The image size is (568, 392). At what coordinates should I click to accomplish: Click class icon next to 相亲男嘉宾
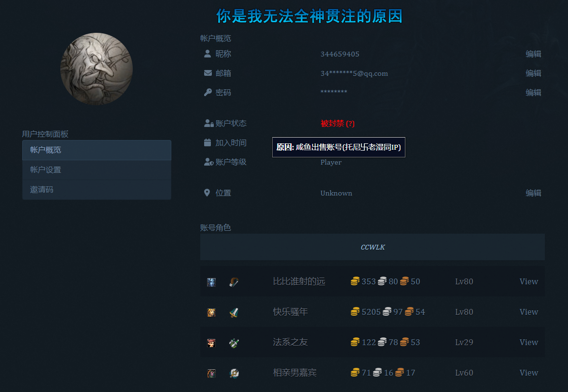(234, 373)
